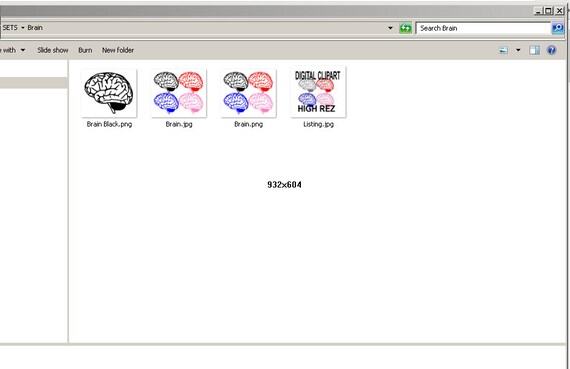Click Slide show in the toolbar

pyautogui.click(x=53, y=50)
